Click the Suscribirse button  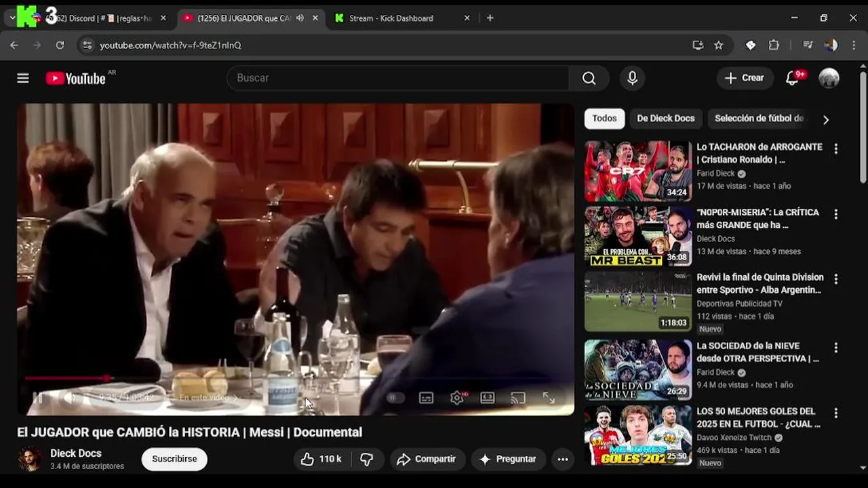(174, 459)
